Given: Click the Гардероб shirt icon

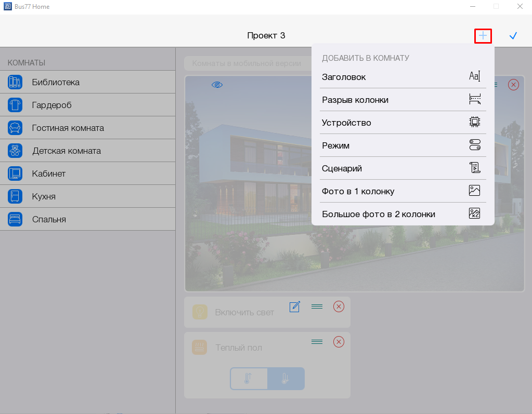Looking at the screenshot, I should [x=15, y=105].
